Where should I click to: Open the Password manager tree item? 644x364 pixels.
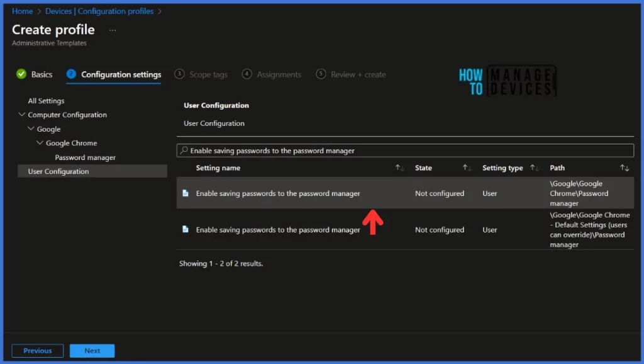click(85, 157)
